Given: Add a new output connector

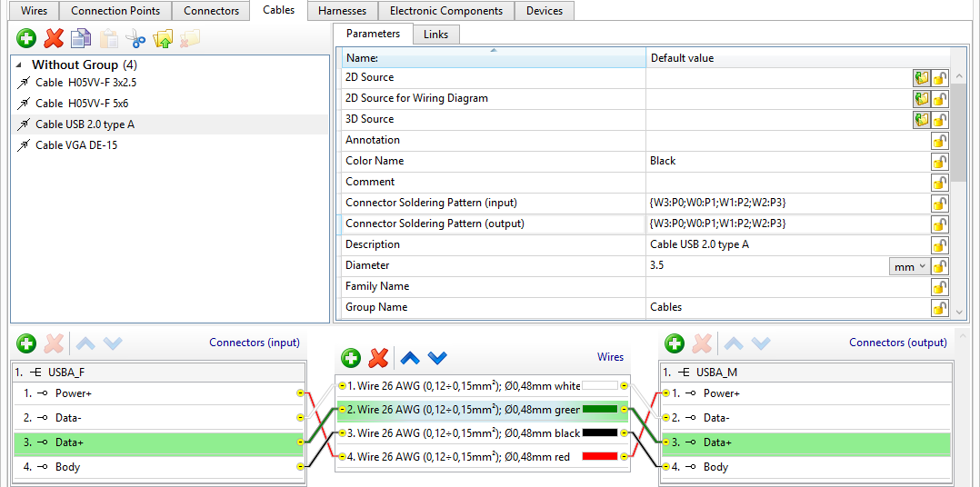Looking at the screenshot, I should click(674, 343).
